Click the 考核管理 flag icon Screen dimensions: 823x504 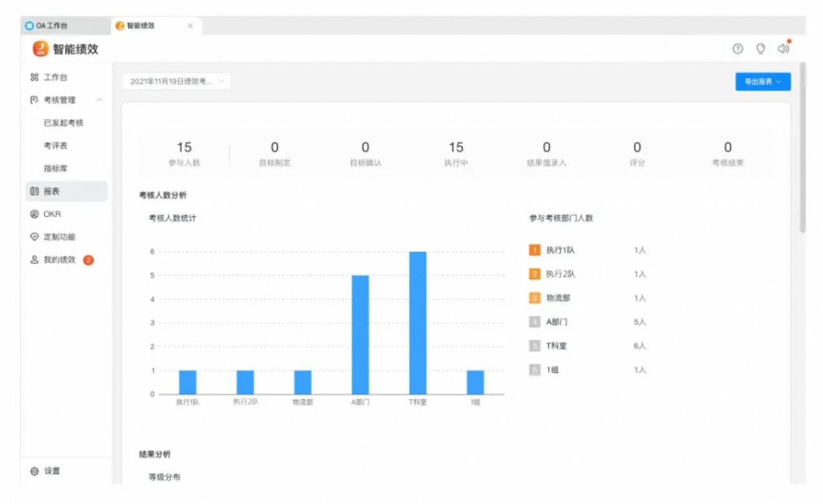click(x=35, y=100)
